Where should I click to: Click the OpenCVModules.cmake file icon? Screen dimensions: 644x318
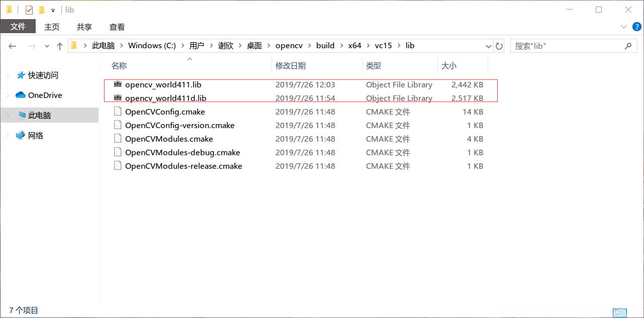(118, 139)
